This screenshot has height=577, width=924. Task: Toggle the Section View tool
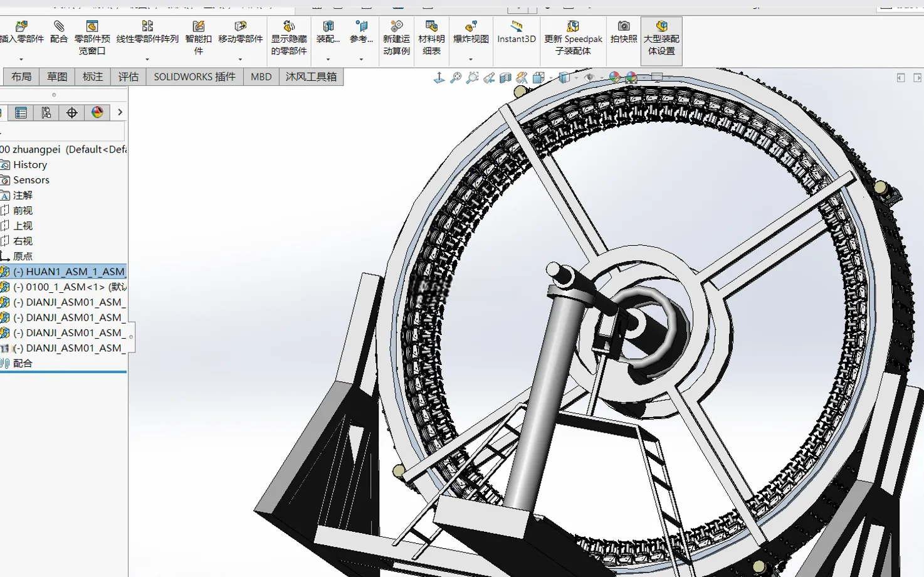(505, 78)
